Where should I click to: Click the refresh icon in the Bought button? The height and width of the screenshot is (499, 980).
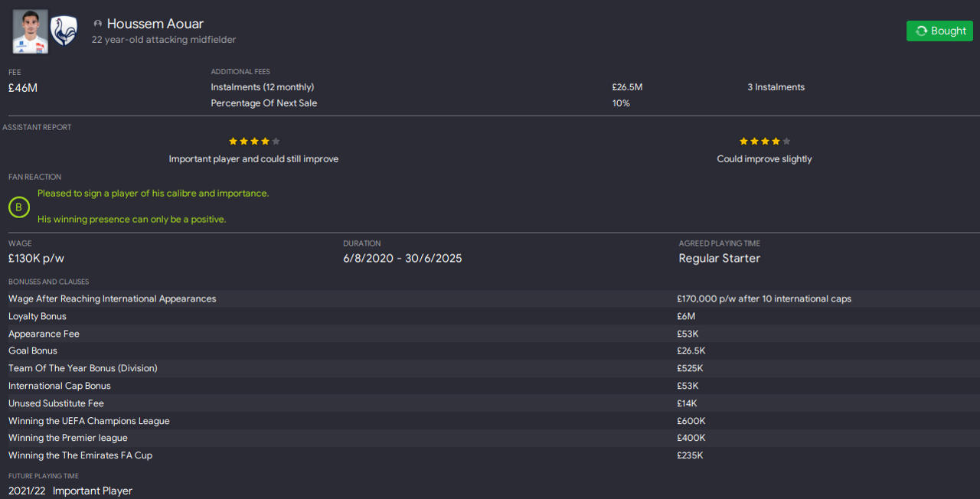921,31
